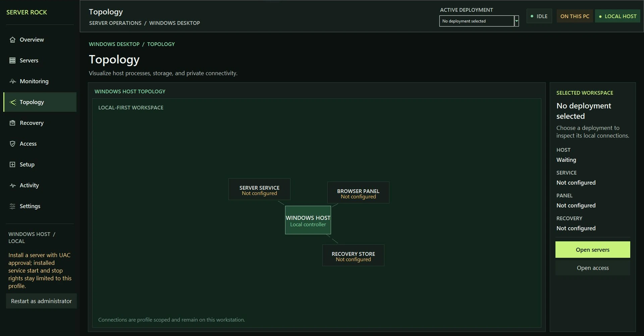This screenshot has height=336, width=644.
Task: Click the 'Connections are profile scoped' note
Action: 171,320
